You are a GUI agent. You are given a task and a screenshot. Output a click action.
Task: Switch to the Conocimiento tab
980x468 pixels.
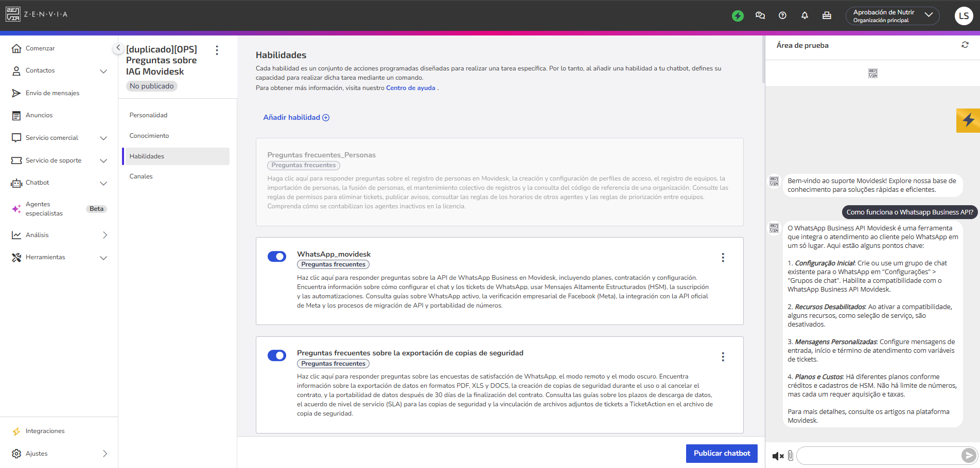click(149, 136)
